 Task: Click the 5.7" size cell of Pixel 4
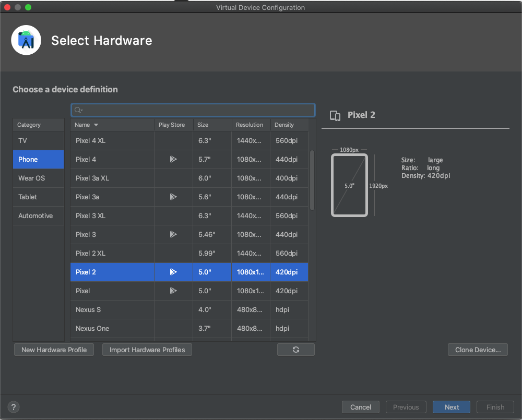pyautogui.click(x=212, y=160)
